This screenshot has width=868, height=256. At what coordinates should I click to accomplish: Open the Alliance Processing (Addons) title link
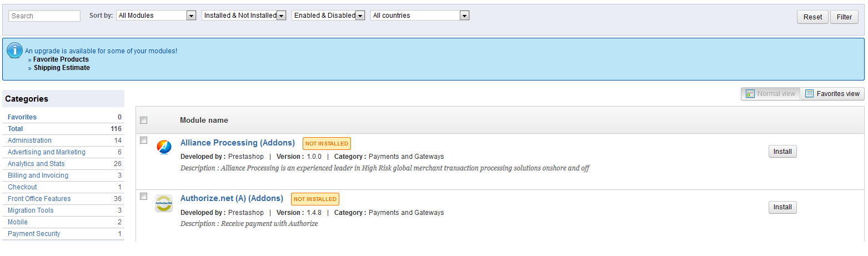point(238,143)
